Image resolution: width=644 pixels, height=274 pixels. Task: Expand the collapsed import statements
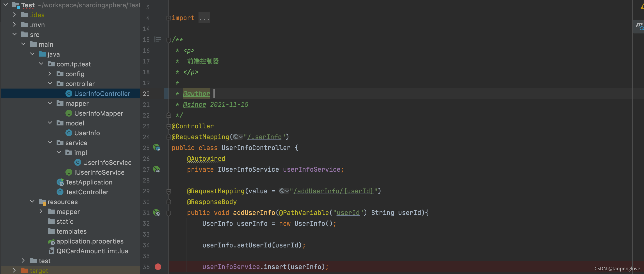pyautogui.click(x=169, y=18)
